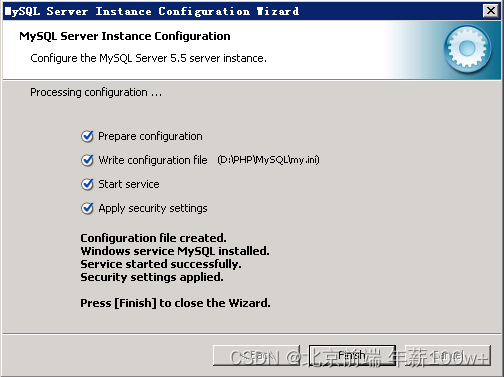Click the Back button
The height and width of the screenshot is (377, 504).
pyautogui.click(x=256, y=355)
